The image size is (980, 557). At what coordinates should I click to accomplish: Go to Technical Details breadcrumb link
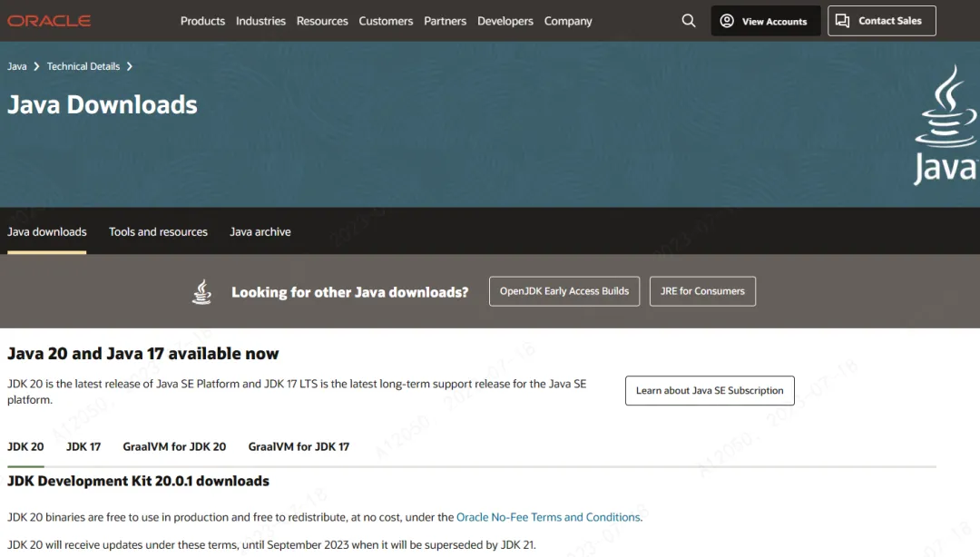(83, 66)
